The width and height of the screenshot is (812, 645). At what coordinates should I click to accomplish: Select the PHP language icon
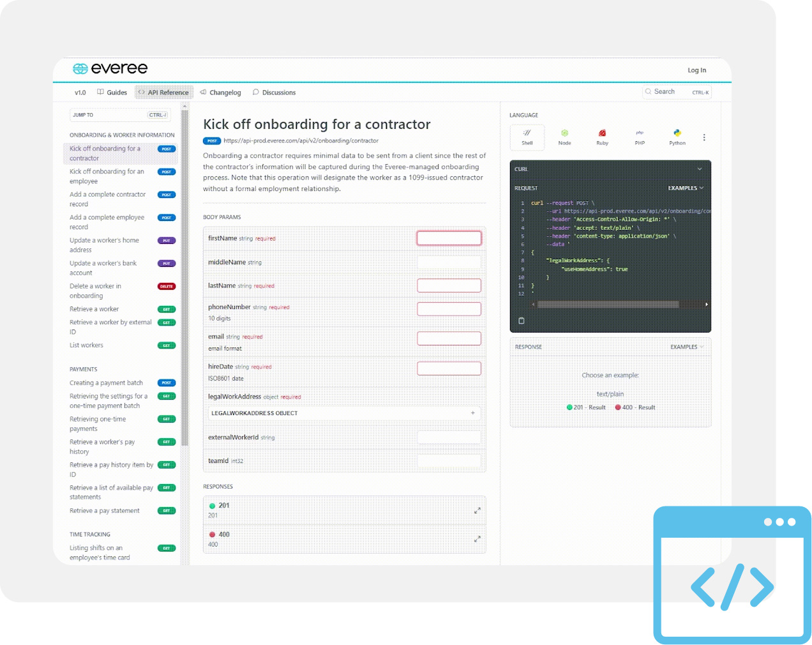click(x=640, y=137)
